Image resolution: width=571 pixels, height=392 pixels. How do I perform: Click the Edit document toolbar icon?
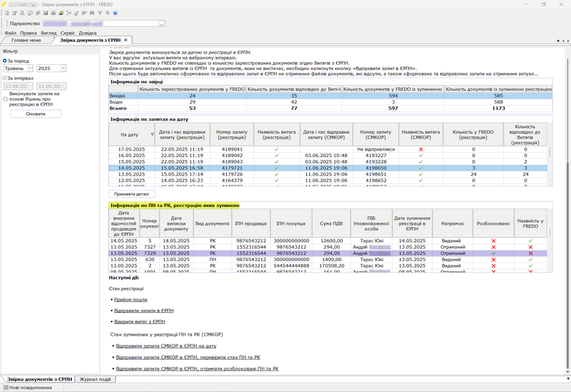(x=14, y=12)
